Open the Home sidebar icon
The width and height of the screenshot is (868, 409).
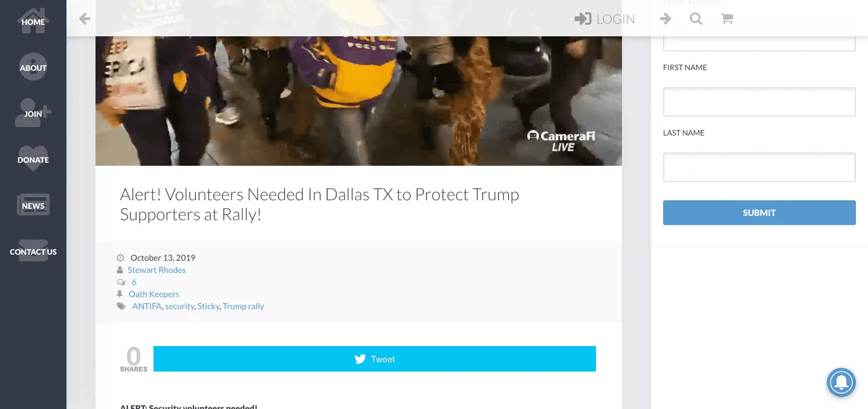[33, 22]
